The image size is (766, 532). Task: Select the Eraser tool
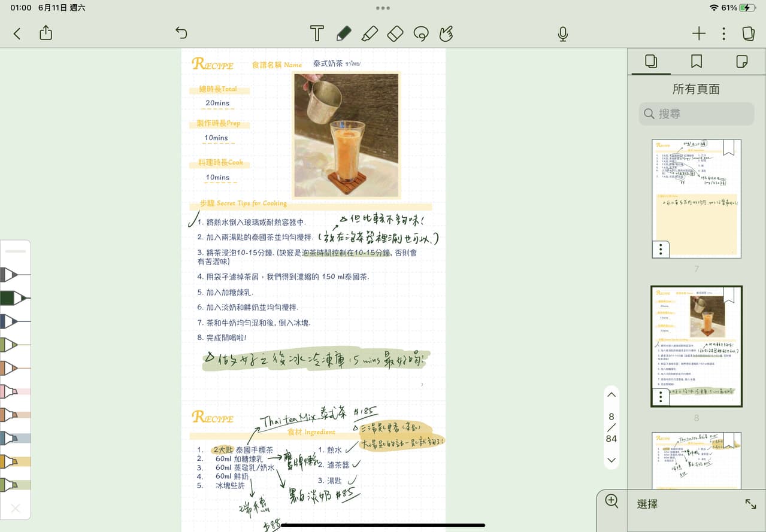[395, 34]
